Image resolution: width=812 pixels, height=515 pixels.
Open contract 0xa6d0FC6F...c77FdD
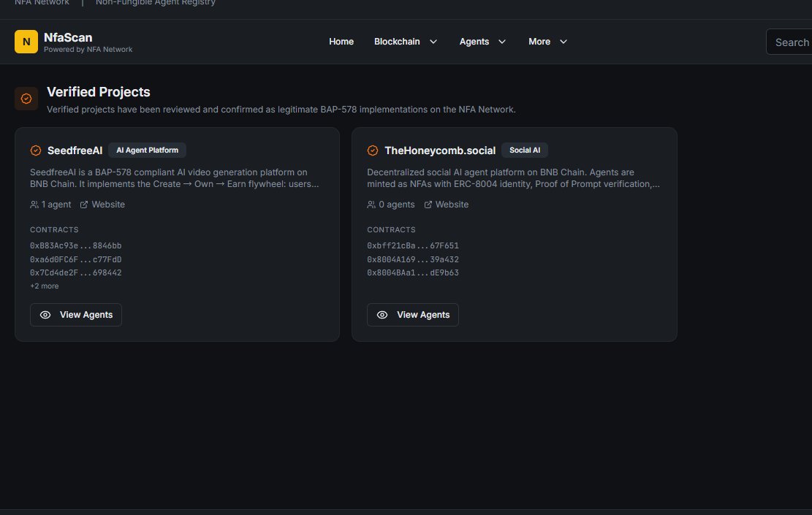(x=75, y=259)
